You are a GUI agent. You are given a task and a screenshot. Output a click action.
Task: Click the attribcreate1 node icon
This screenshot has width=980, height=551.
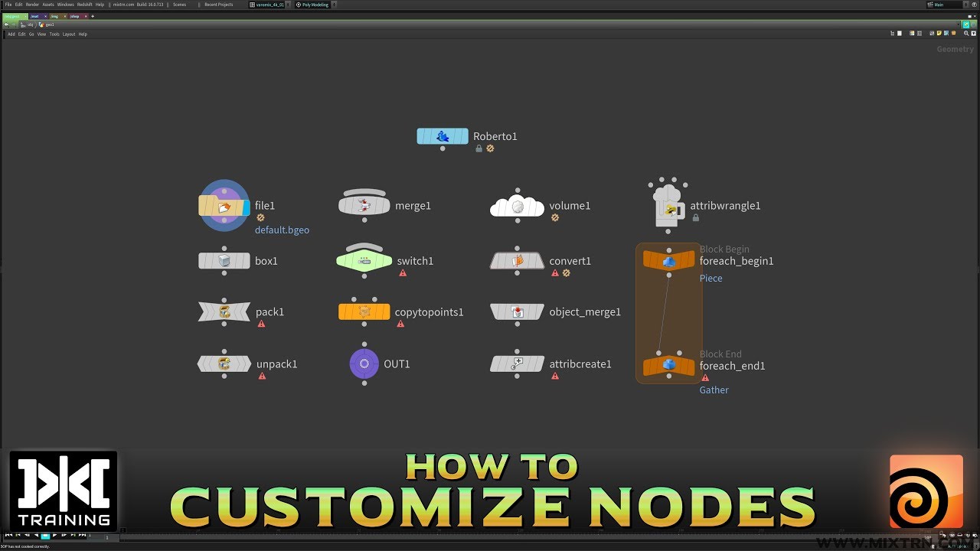pyautogui.click(x=518, y=364)
